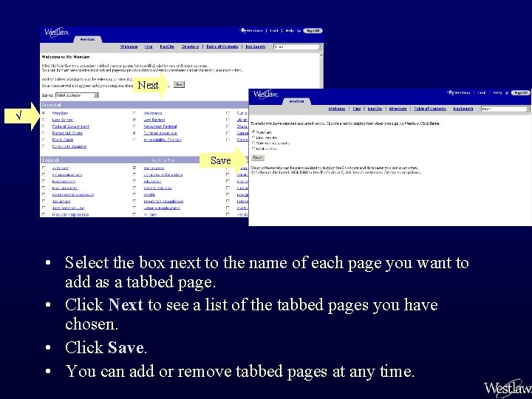The height and width of the screenshot is (399, 532).
Task: Click the Save button in right Westlaw window
Action: tap(258, 157)
